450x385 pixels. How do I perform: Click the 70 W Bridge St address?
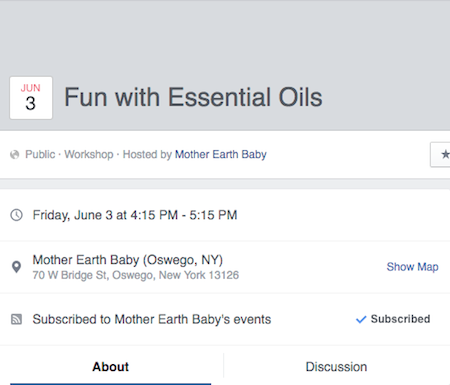pyautogui.click(x=136, y=275)
